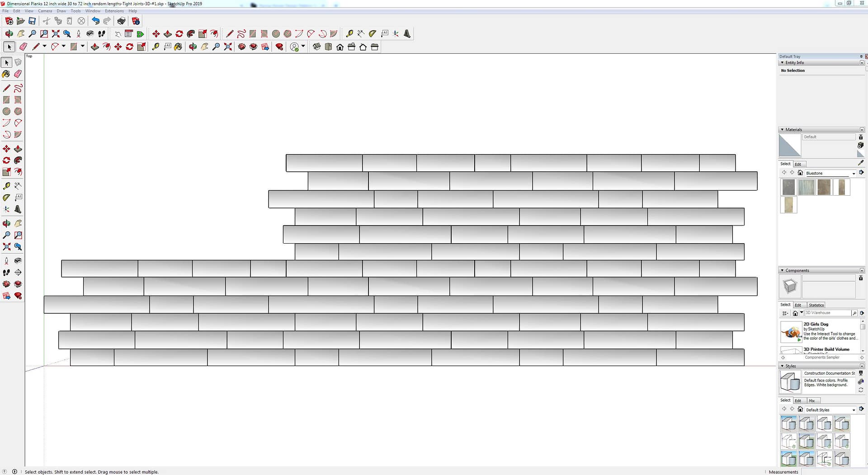868x475 pixels.
Task: Open the Default Styles collection dropdown
Action: (854, 410)
